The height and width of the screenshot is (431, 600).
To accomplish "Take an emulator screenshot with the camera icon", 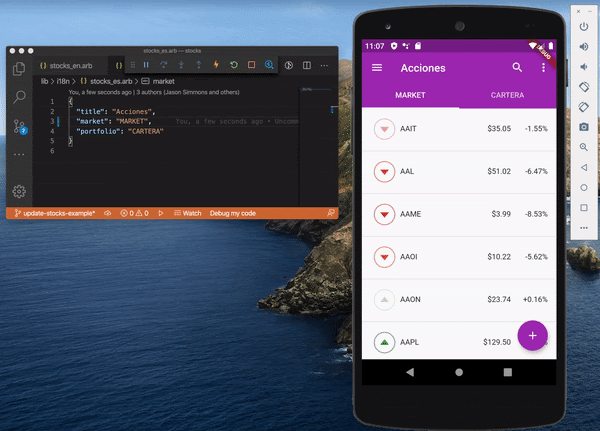I will click(x=584, y=127).
